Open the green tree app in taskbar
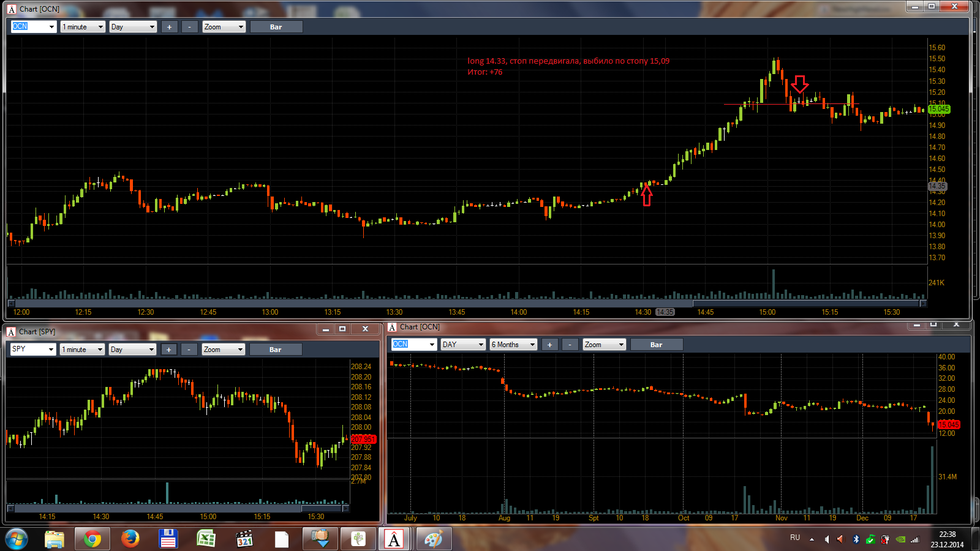 358,539
